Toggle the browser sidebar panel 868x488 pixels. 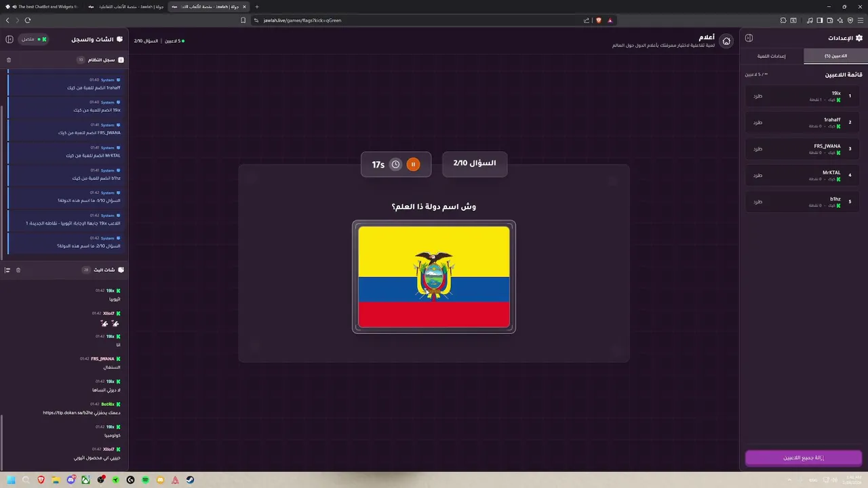(x=820, y=20)
